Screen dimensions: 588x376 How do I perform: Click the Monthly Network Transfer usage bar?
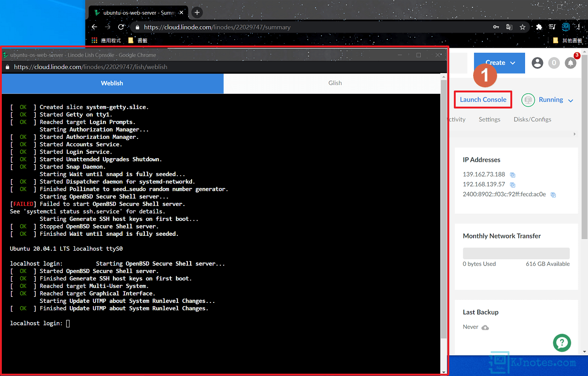[516, 253]
